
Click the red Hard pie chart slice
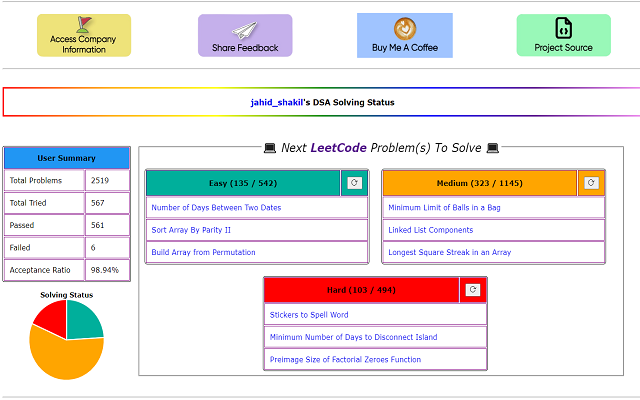[x=53, y=318]
